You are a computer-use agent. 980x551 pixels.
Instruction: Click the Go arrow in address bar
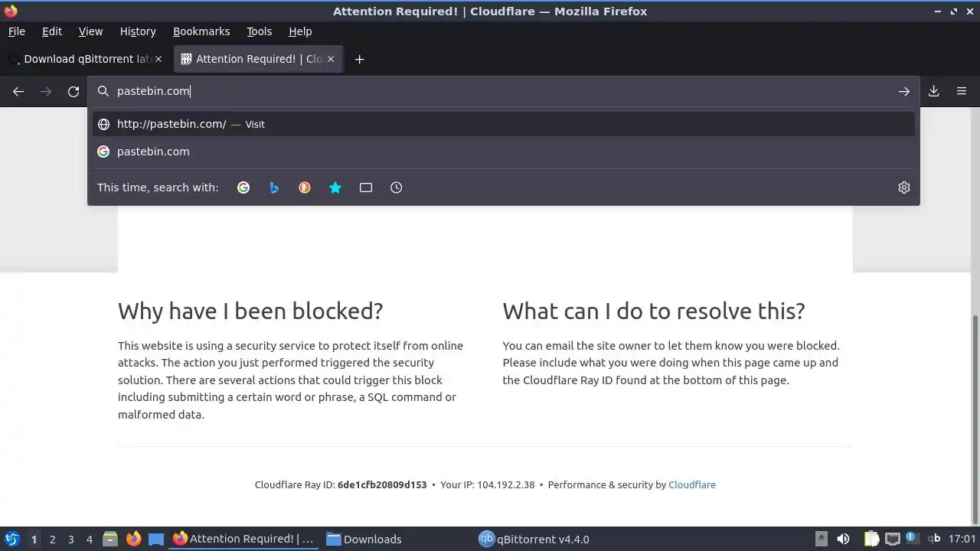pyautogui.click(x=904, y=91)
